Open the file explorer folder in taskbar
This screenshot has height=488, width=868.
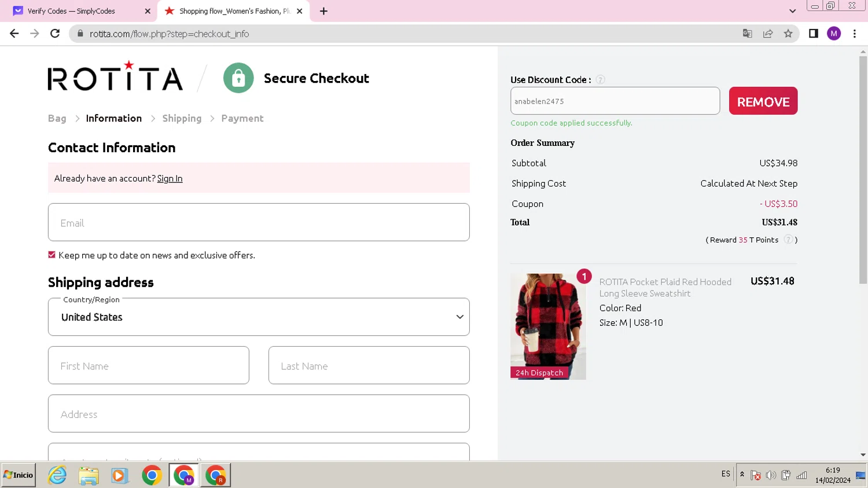pos(89,475)
